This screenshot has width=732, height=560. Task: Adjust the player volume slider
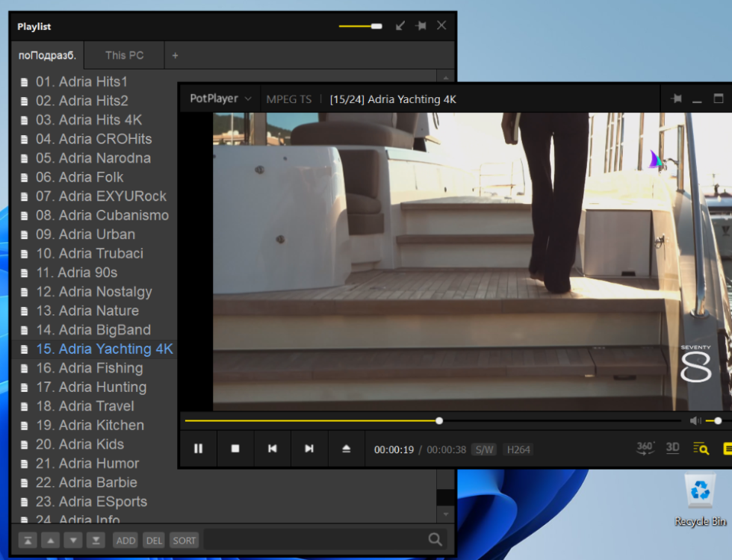click(718, 421)
